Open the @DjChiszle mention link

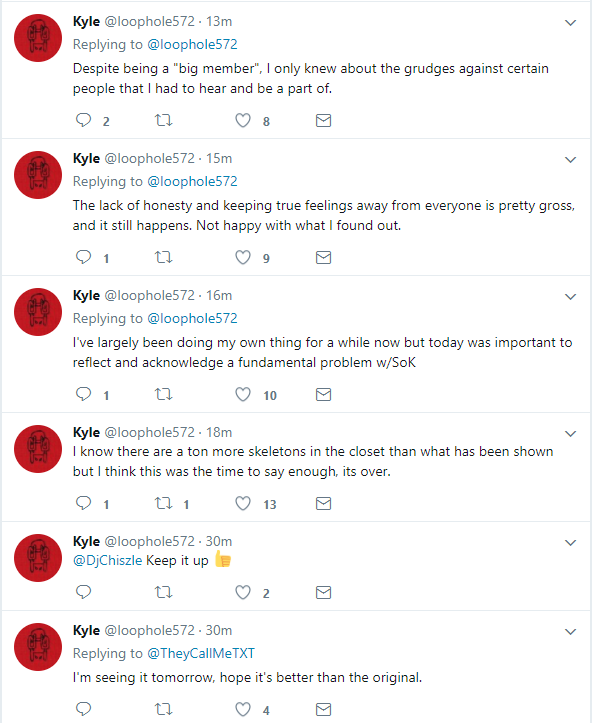pyautogui.click(x=107, y=560)
